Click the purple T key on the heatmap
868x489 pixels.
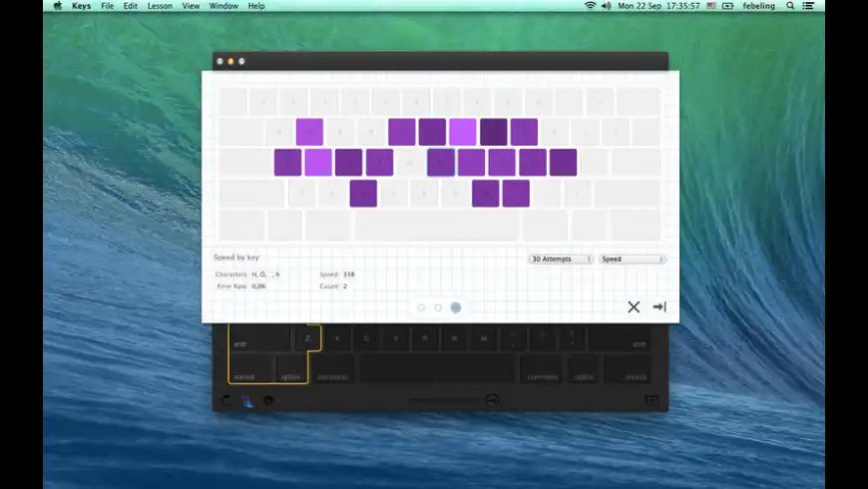click(x=402, y=132)
